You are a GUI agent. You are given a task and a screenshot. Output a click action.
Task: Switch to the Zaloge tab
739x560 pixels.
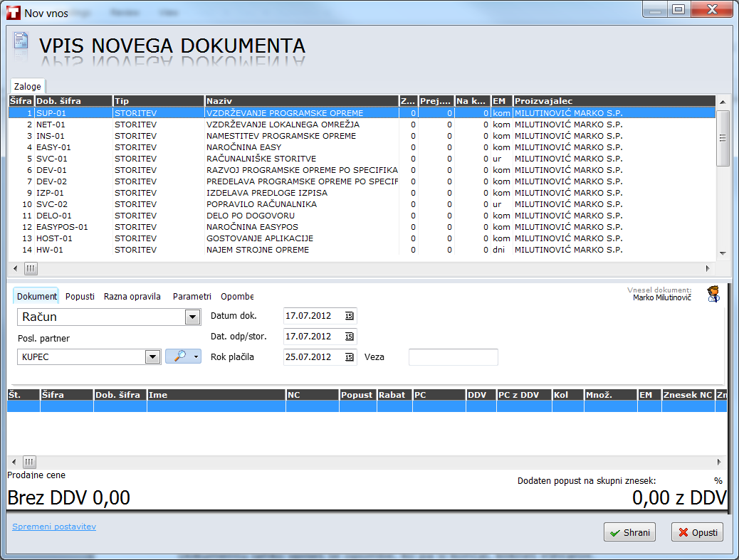pos(27,86)
